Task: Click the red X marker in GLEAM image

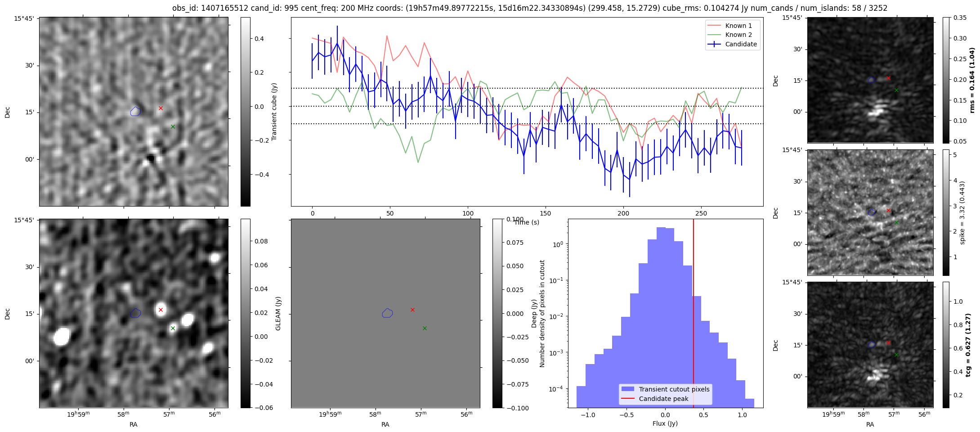Action: (x=161, y=310)
